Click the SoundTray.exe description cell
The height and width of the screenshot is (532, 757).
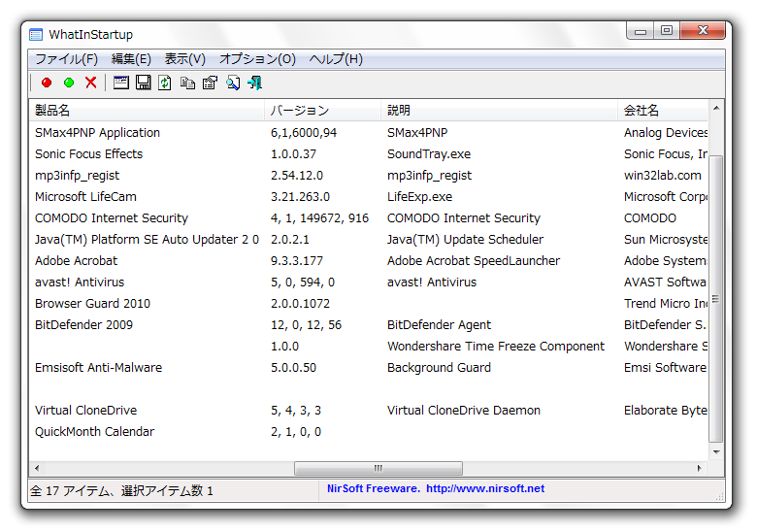tap(429, 154)
